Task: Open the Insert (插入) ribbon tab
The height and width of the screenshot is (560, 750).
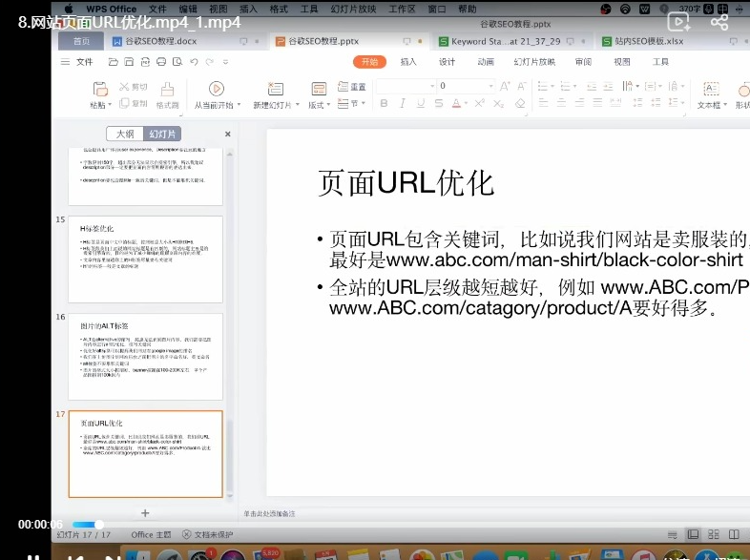Action: click(408, 62)
